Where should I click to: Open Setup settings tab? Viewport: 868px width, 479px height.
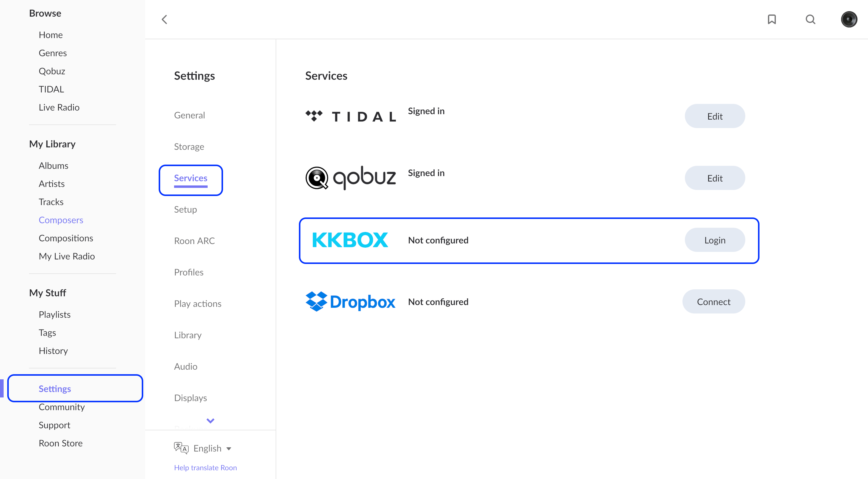tap(185, 209)
